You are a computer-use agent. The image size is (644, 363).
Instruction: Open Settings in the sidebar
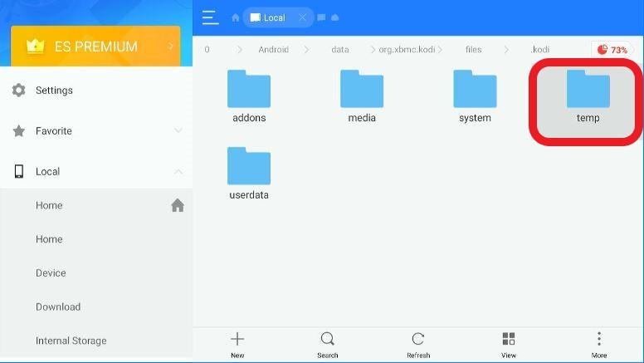click(x=96, y=90)
